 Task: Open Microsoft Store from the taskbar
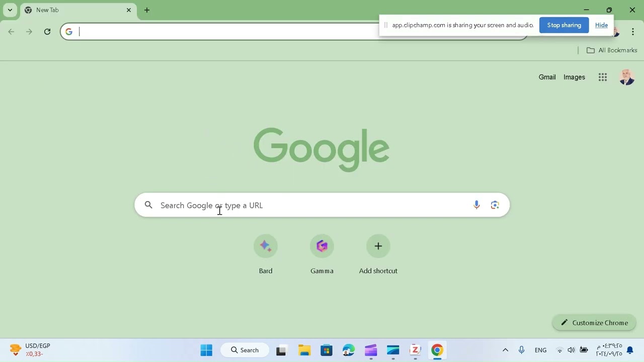click(327, 350)
